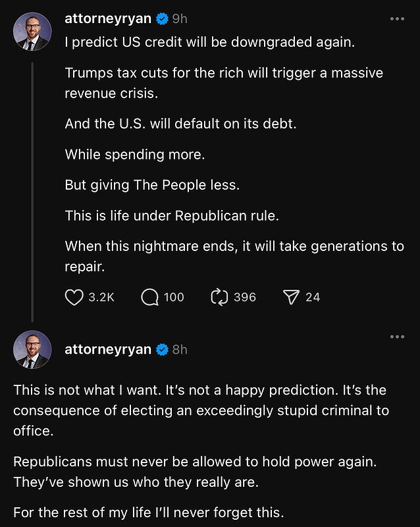The height and width of the screenshot is (527, 420).
Task: Click the 8h timestamp on second post
Action: point(180,349)
